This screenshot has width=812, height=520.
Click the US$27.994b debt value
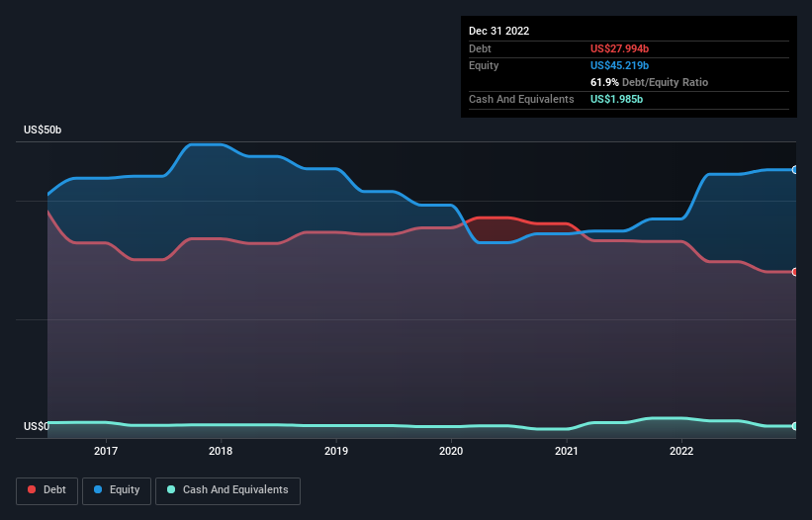tap(619, 48)
